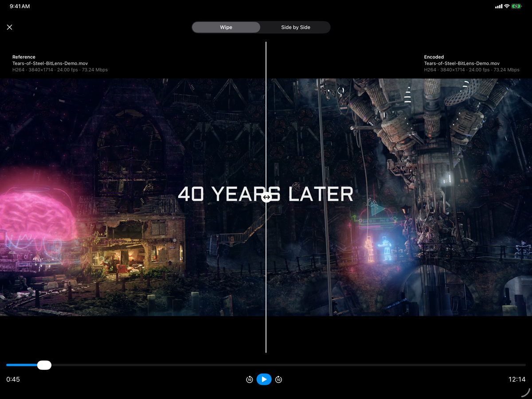
Task: Click the codec details line under Reference
Action: click(60, 70)
